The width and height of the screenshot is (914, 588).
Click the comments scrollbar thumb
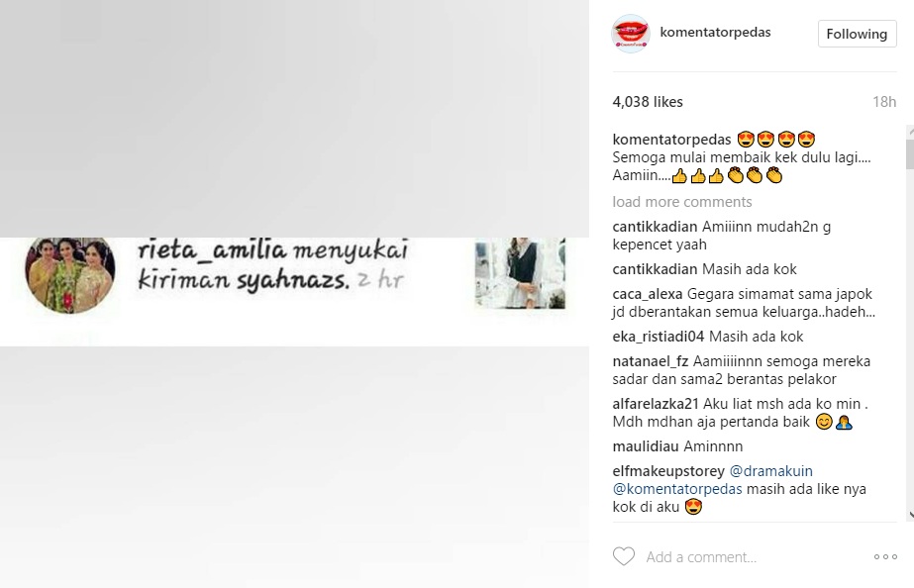[x=909, y=153]
